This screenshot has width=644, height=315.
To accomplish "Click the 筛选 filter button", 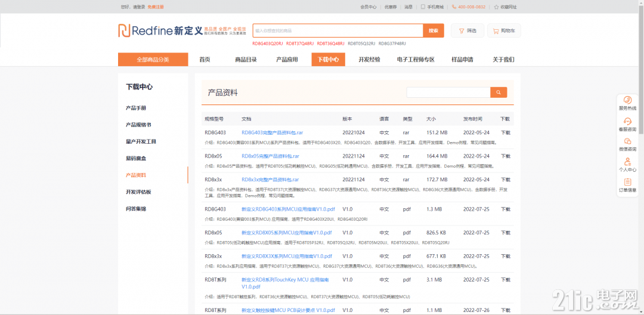I will click(467, 30).
